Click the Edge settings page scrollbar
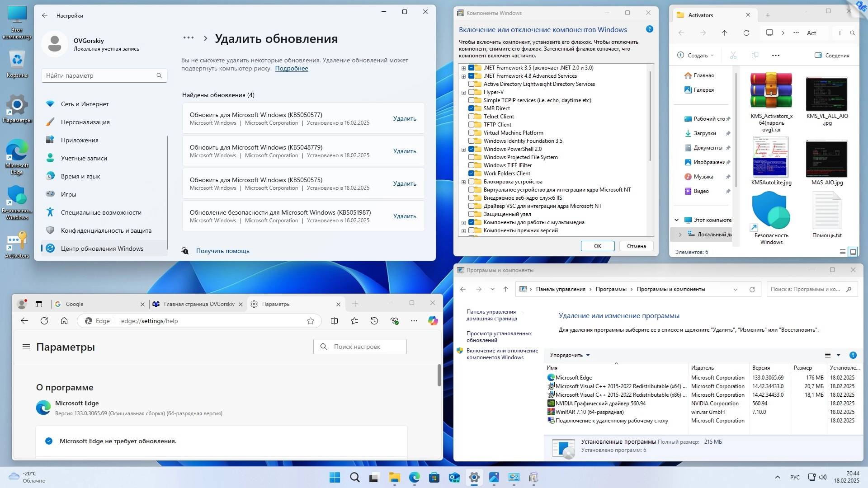868x488 pixels. point(439,375)
